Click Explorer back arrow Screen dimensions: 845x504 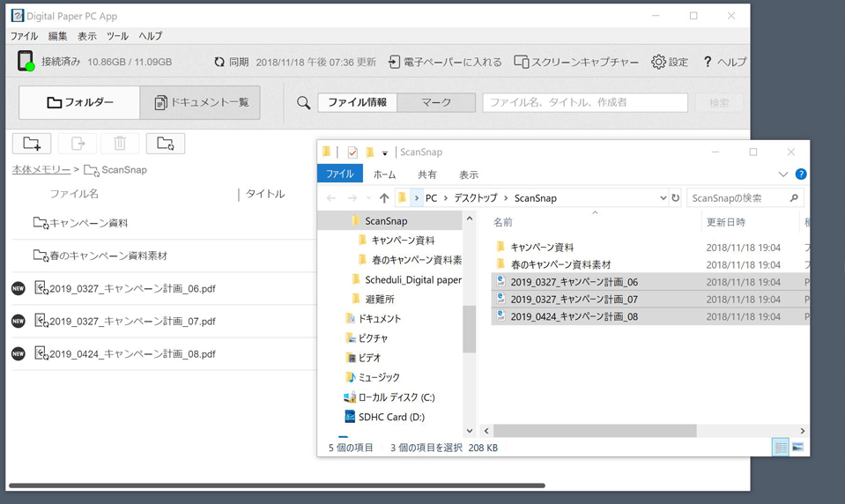pos(331,198)
